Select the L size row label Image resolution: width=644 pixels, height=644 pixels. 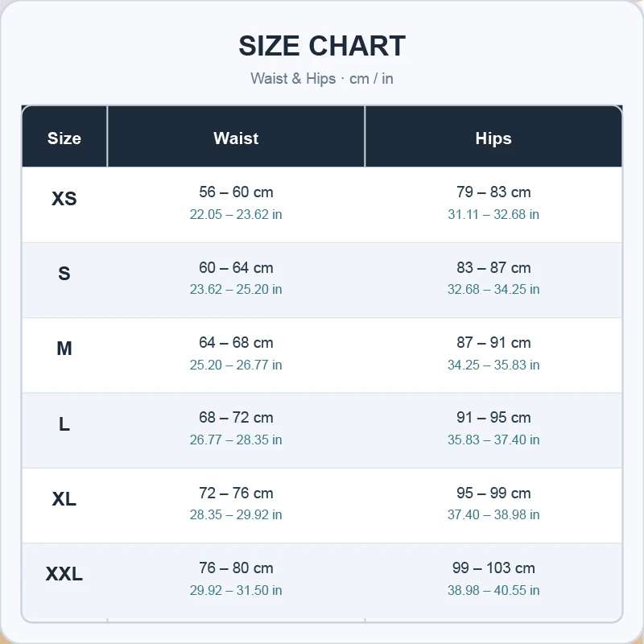pyautogui.click(x=64, y=424)
